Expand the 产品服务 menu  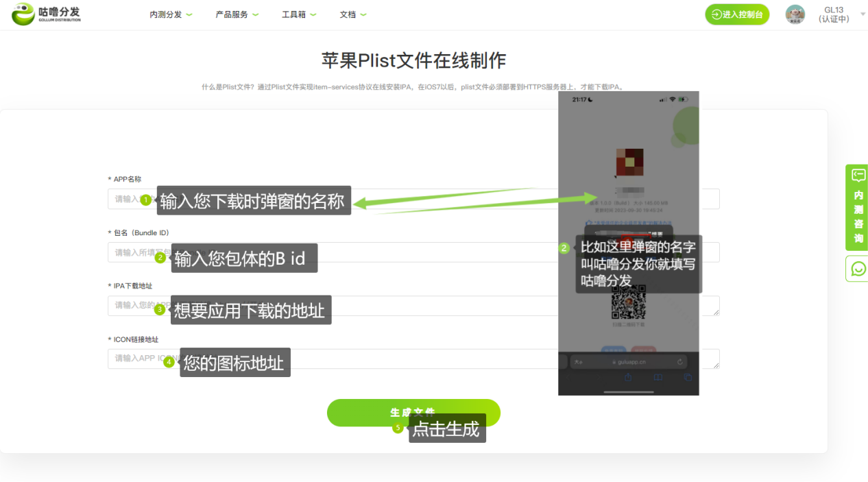237,14
